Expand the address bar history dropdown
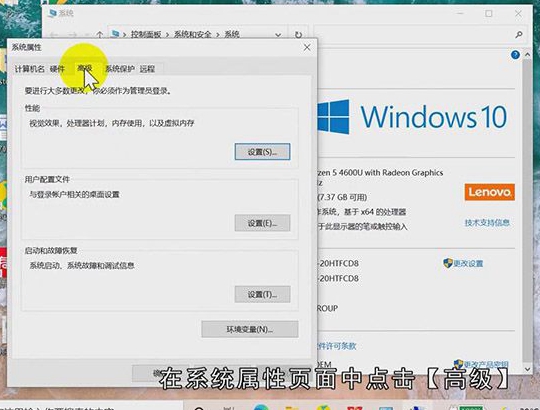 coord(278,34)
